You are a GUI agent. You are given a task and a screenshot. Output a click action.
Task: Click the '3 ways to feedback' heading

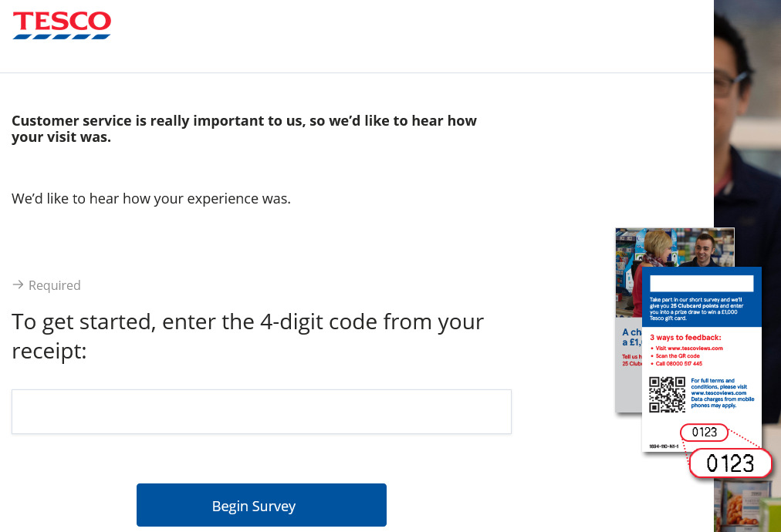click(x=687, y=337)
